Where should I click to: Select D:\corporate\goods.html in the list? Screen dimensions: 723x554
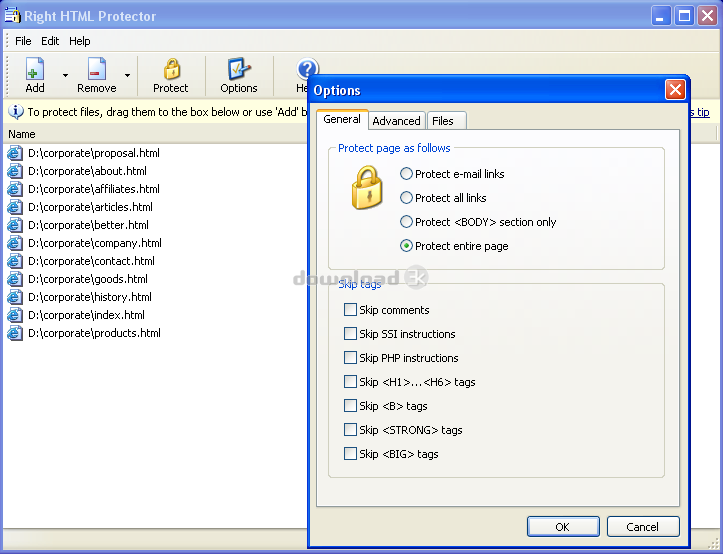click(x=88, y=279)
